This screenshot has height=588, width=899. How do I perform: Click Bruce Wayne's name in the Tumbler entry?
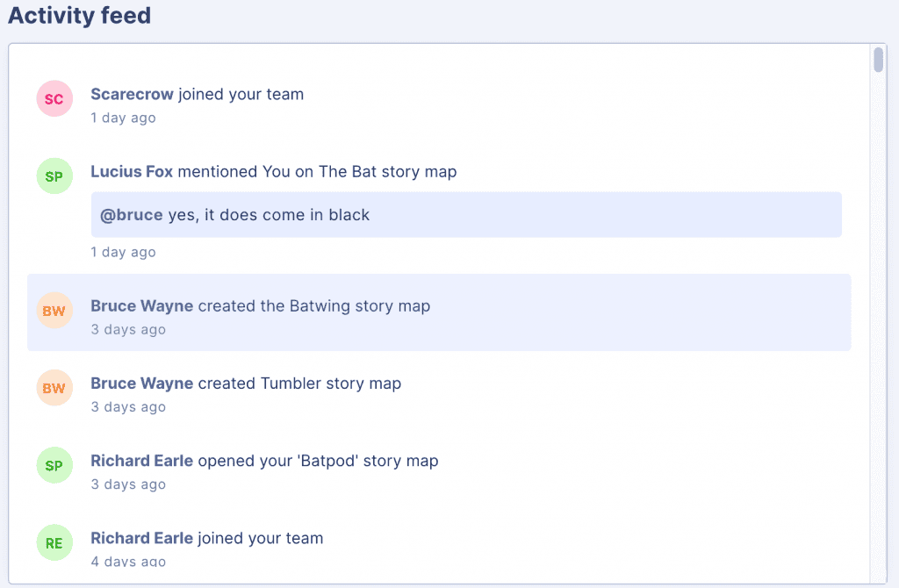pos(141,384)
